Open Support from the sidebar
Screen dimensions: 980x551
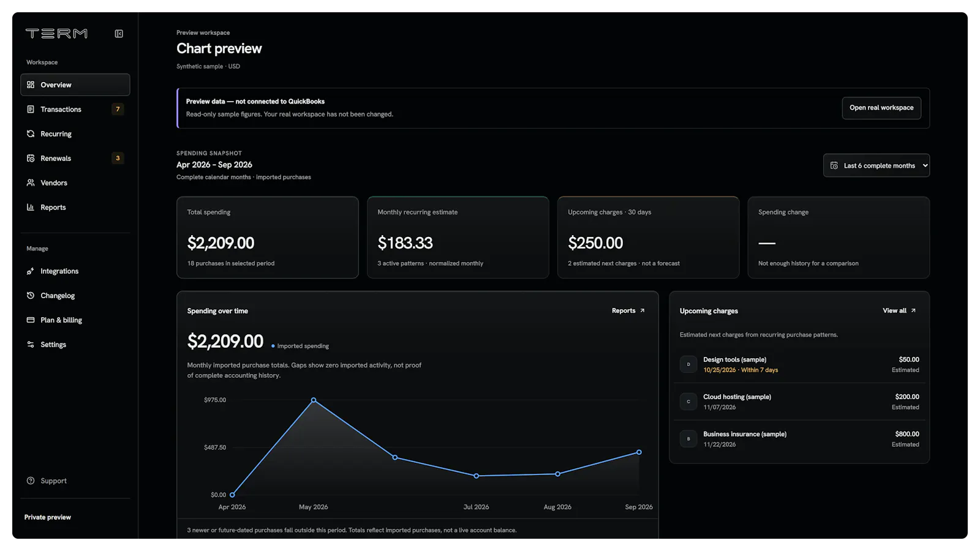[75, 481]
